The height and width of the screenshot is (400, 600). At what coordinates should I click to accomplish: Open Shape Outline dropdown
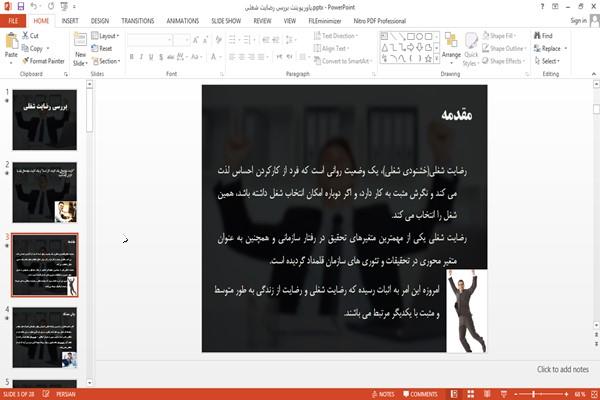(x=504, y=48)
